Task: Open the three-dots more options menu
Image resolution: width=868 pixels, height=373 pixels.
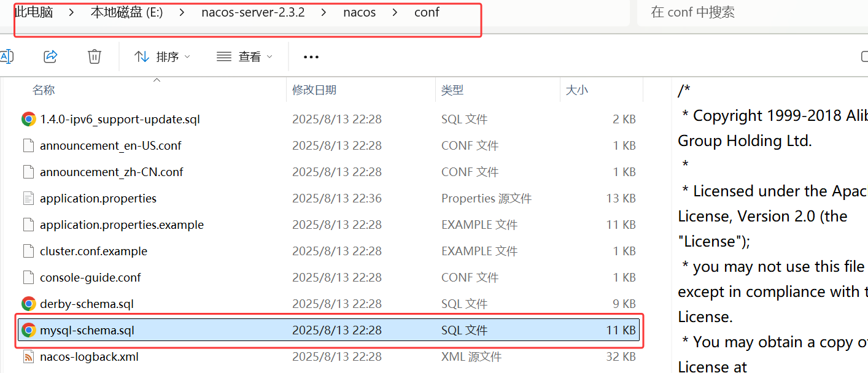Action: coord(311,57)
